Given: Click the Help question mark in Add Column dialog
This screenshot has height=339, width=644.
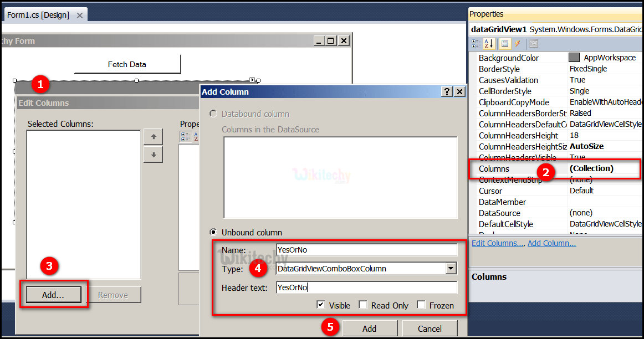Looking at the screenshot, I should (x=448, y=92).
